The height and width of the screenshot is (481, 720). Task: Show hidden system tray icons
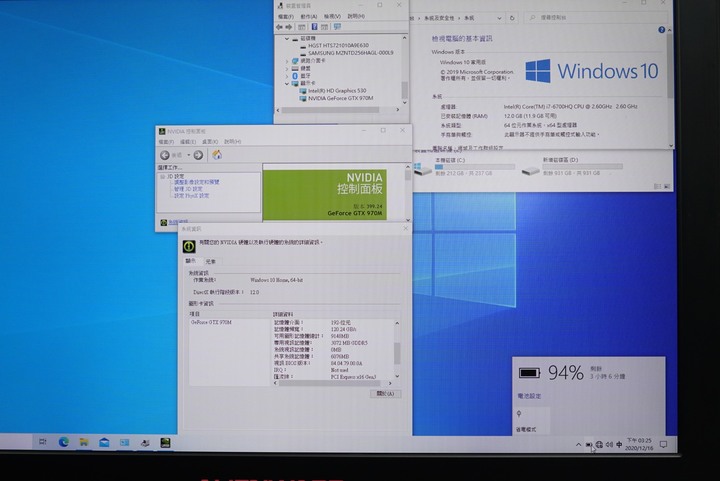[579, 444]
